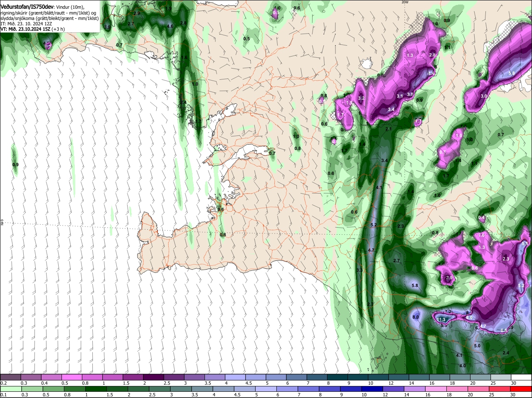Select the slydda/snjókoma legend description line
The width and height of the screenshot is (532, 398).
(49, 18)
